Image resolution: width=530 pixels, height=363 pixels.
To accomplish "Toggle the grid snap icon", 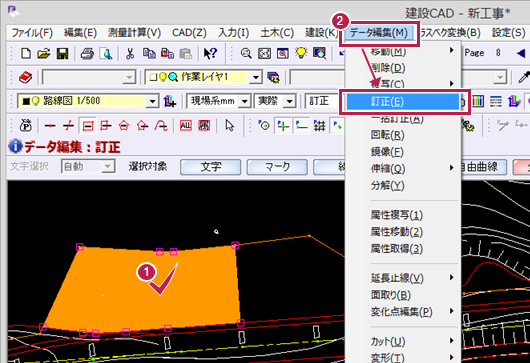I will coord(319,126).
